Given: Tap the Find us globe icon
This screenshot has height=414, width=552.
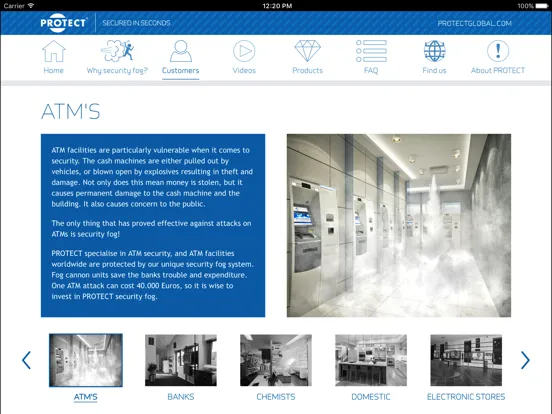Looking at the screenshot, I should pos(434,51).
